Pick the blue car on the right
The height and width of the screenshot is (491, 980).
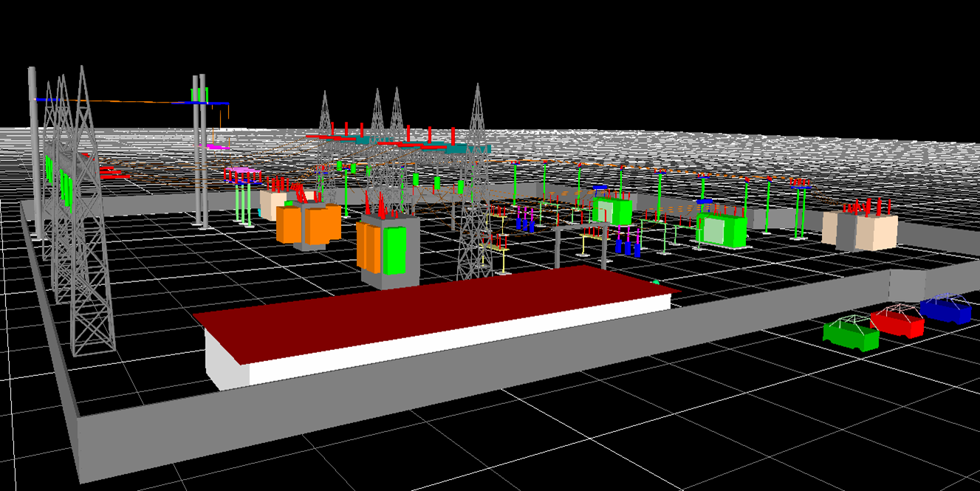[946, 309]
